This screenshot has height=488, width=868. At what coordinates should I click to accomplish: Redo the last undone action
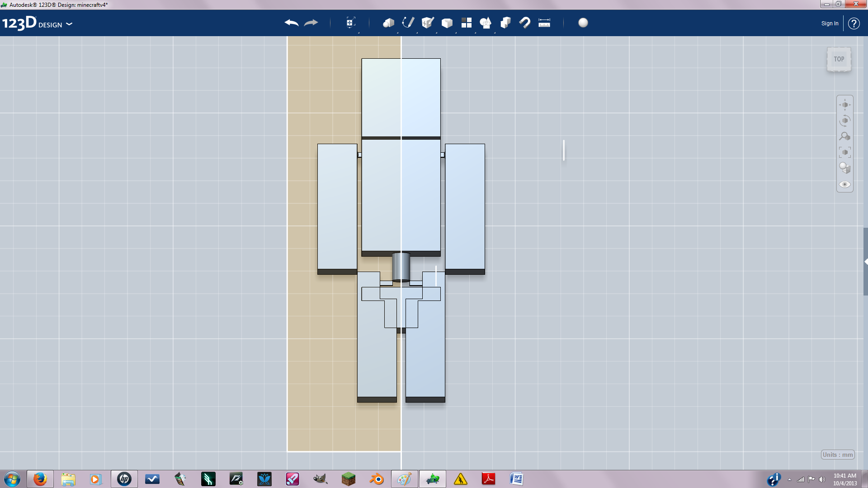coord(311,23)
